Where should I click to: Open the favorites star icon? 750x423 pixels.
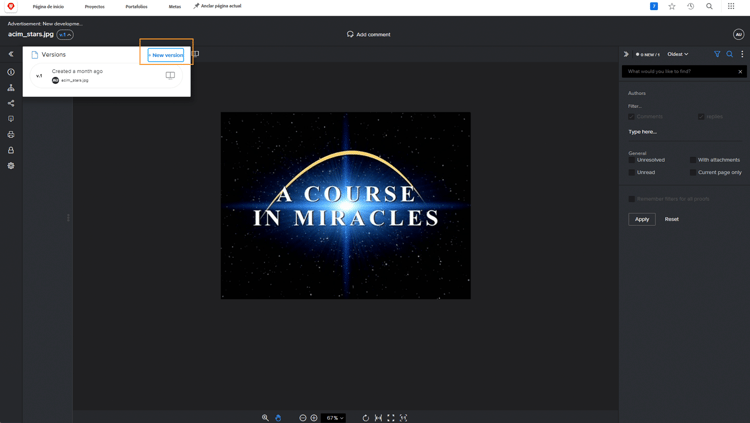pos(672,6)
